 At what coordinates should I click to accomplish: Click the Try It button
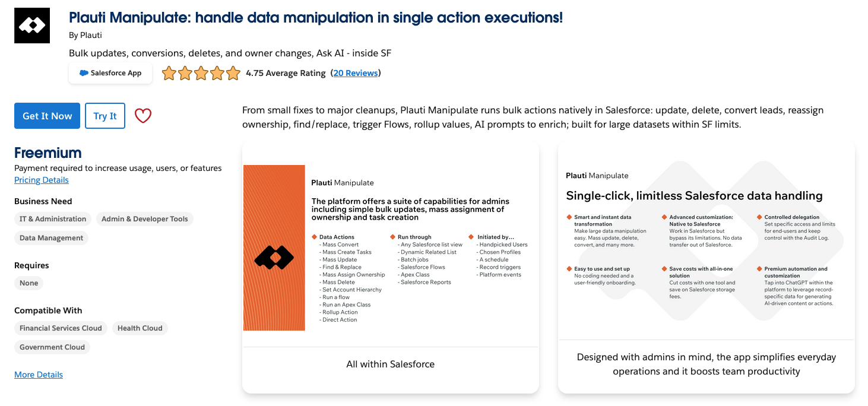click(x=105, y=116)
